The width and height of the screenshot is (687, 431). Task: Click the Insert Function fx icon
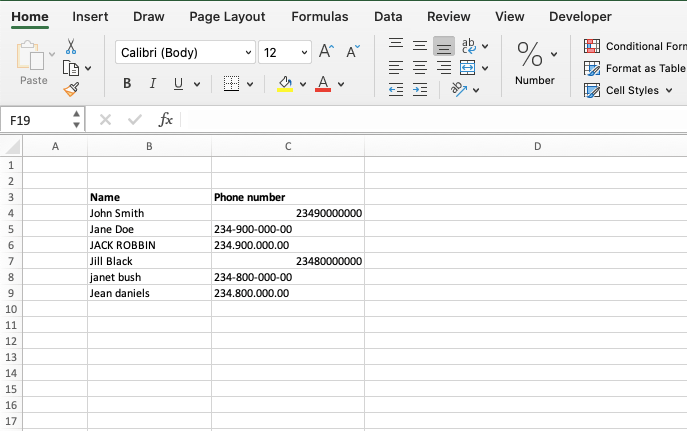coord(166,119)
